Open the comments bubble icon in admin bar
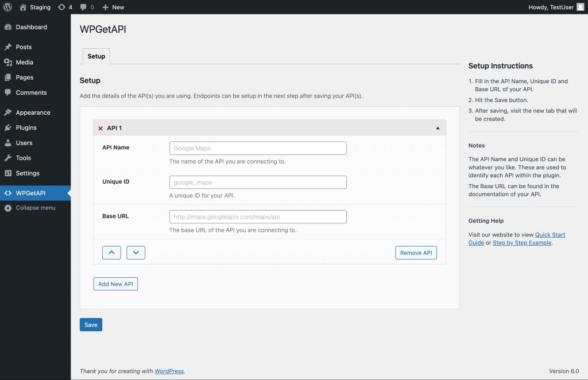 87,7
